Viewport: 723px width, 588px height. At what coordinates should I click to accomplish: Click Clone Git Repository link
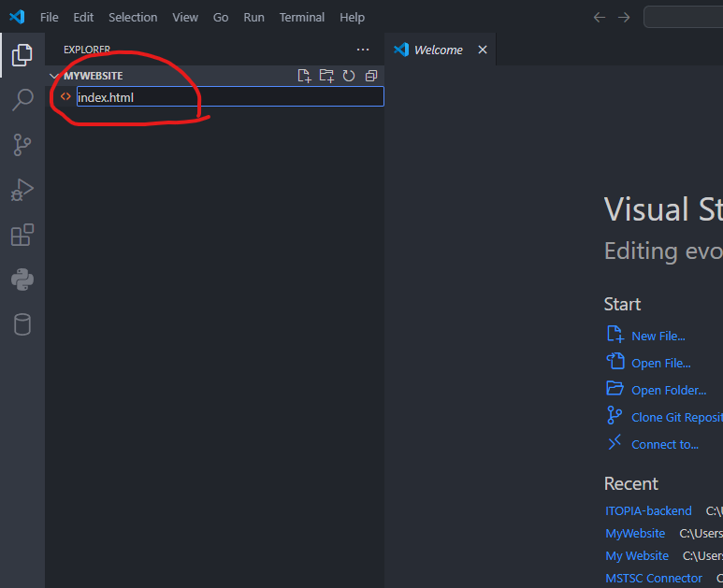(x=677, y=418)
